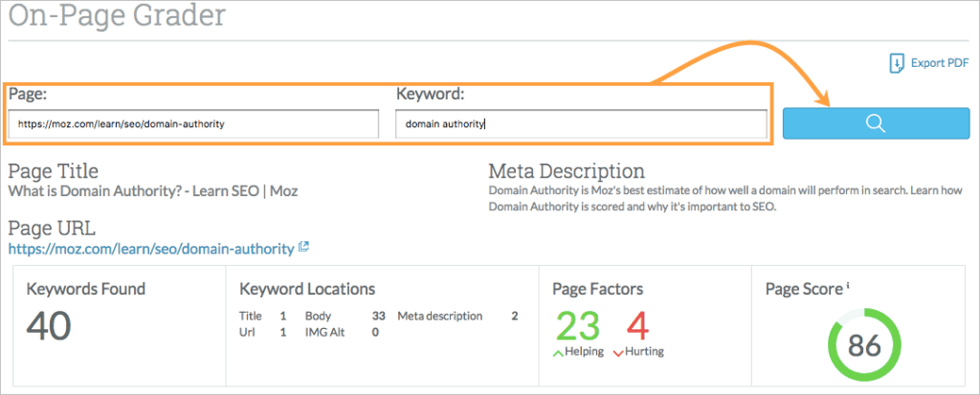Focus the Page URL input field

click(193, 124)
